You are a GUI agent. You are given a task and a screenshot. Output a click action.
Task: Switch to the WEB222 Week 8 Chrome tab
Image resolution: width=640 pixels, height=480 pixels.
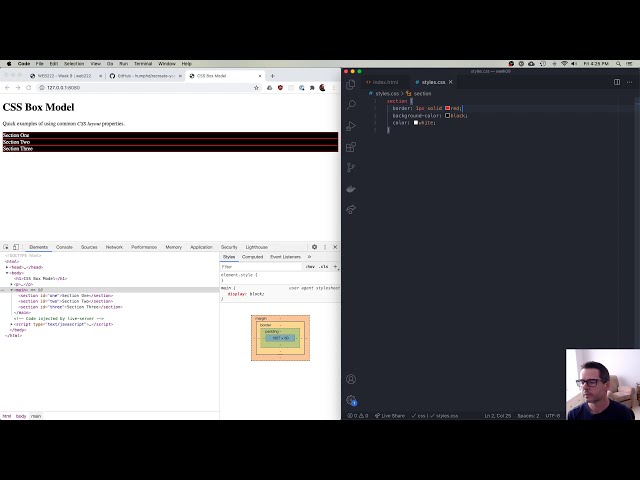[64, 76]
